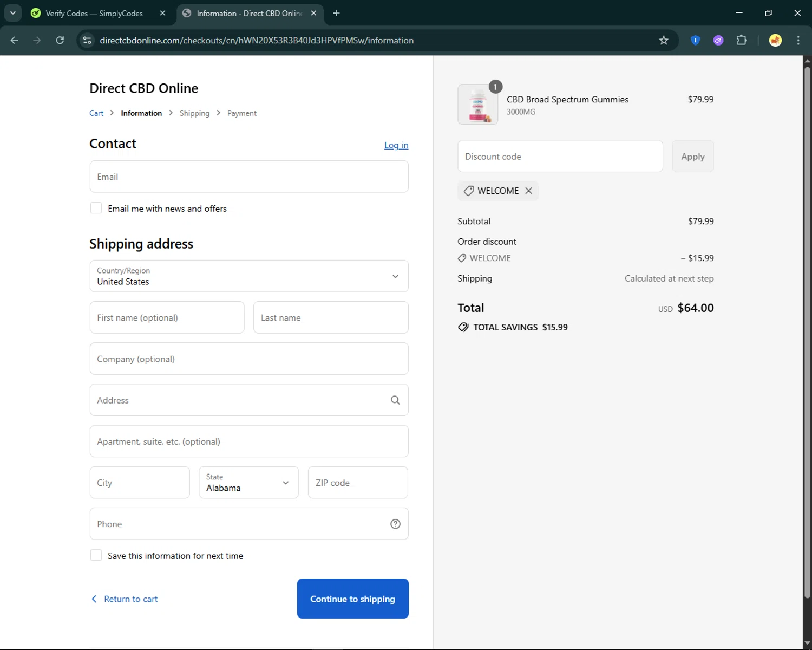
Task: View site information icon in address bar
Action: 87,40
